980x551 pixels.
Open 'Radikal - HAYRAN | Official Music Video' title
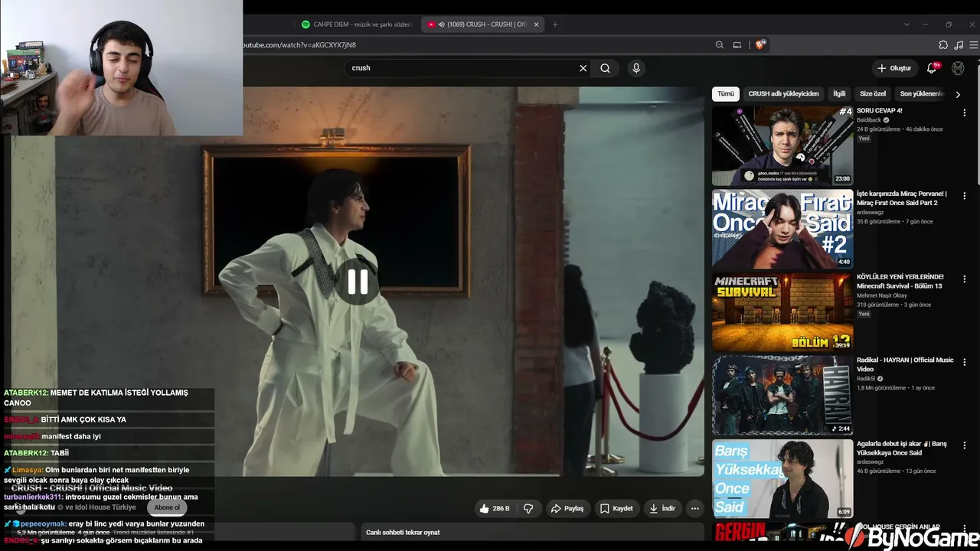pyautogui.click(x=905, y=364)
